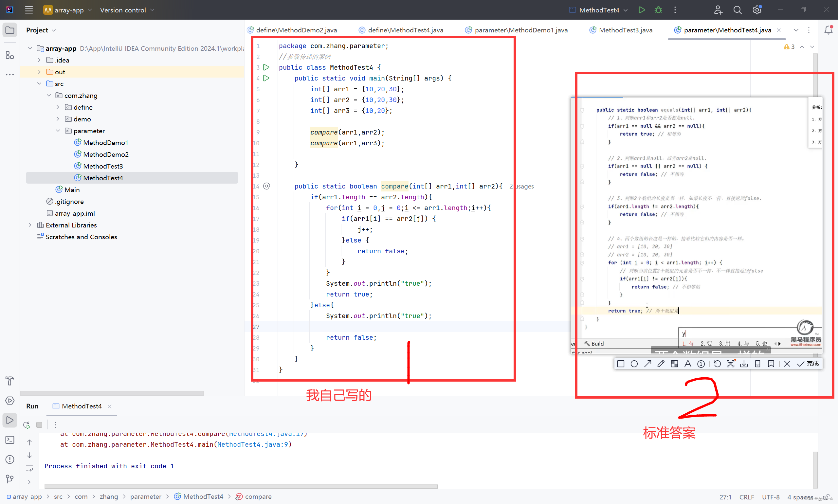838x504 pixels.
Task: Click compare in the breadcrumb bar
Action: coord(254,496)
